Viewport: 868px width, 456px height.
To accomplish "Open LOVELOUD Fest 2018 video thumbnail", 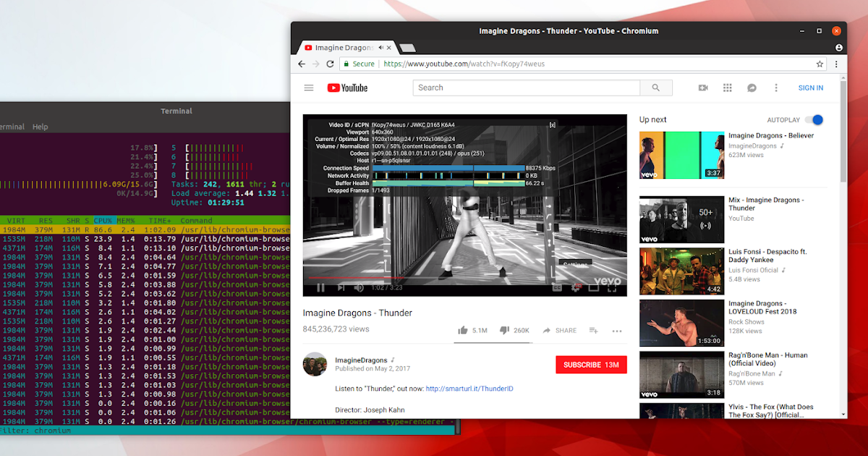I will coord(681,323).
